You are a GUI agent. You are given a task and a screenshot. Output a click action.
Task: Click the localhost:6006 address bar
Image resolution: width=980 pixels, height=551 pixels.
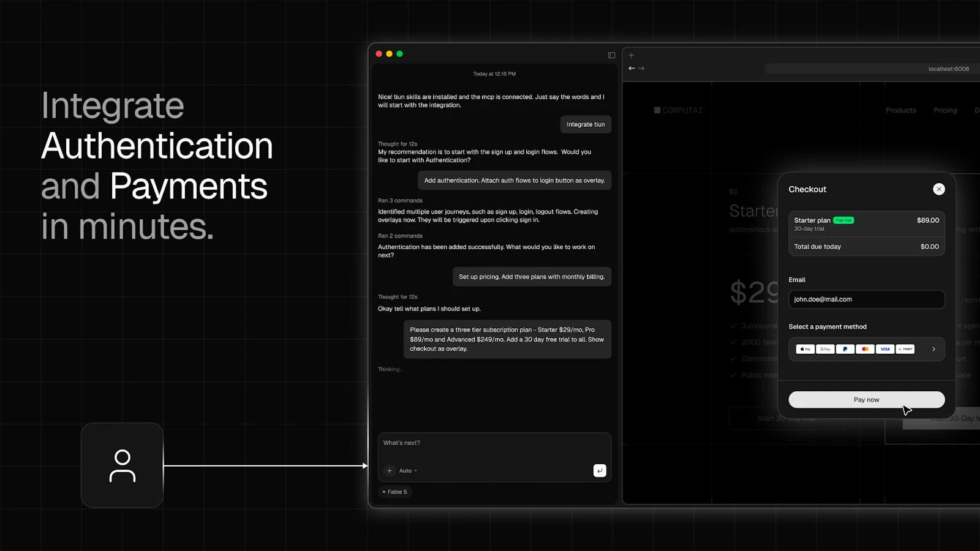tap(872, 69)
